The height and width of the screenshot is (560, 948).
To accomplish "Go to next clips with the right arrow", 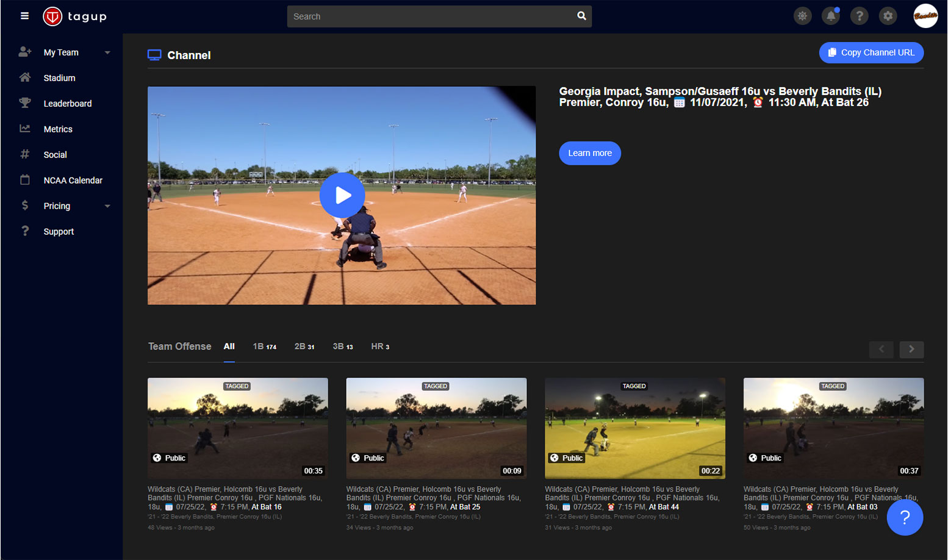I will [x=911, y=350].
